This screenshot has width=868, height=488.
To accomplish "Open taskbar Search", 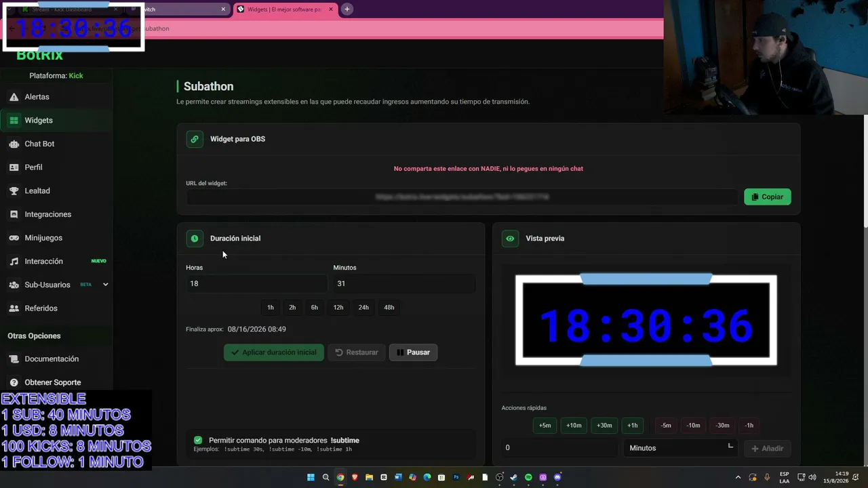I will pos(326,477).
